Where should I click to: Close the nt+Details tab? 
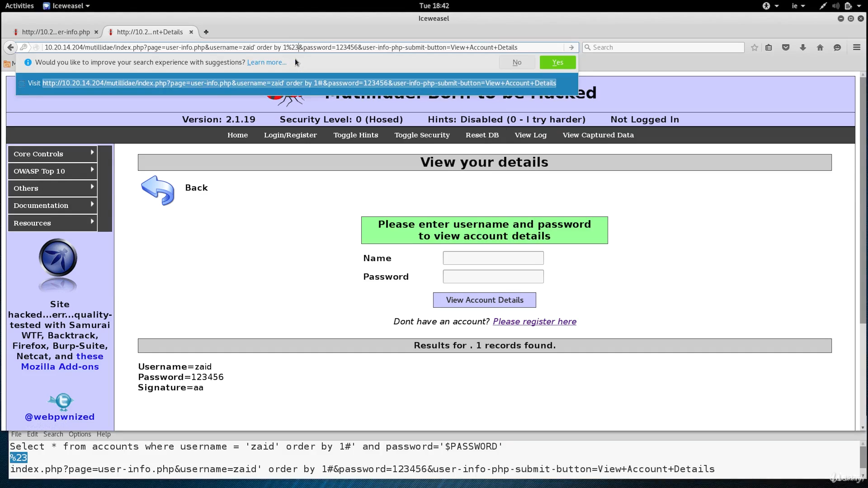click(191, 32)
